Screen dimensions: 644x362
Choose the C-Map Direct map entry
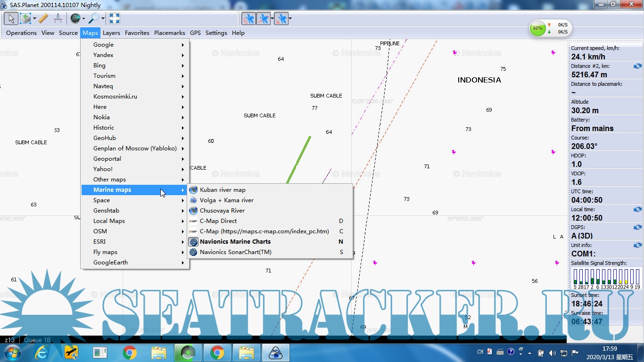pos(218,221)
